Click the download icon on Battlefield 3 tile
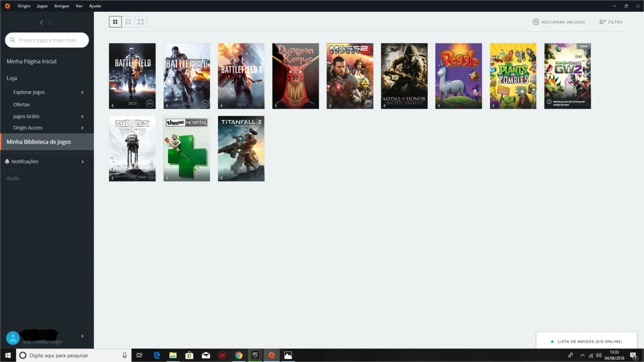 [113, 105]
